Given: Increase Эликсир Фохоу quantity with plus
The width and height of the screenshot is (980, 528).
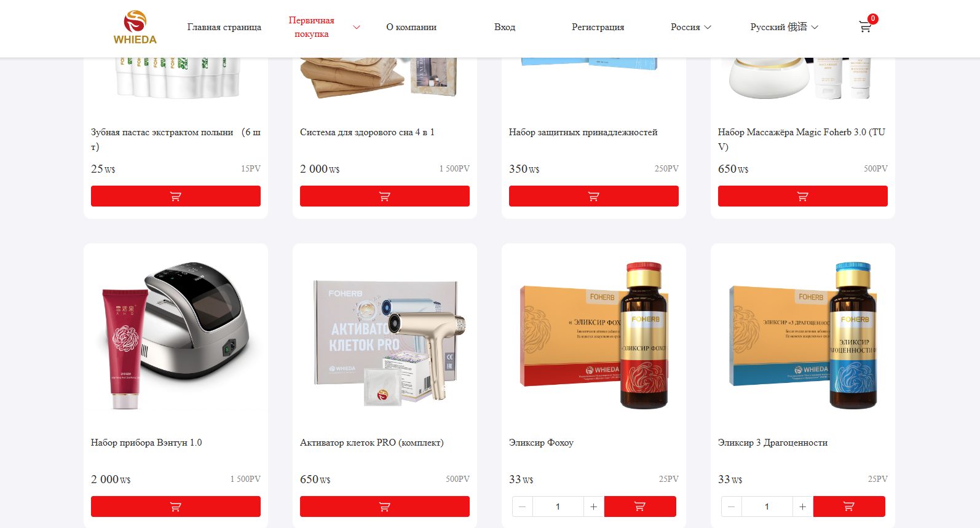Looking at the screenshot, I should tap(593, 506).
